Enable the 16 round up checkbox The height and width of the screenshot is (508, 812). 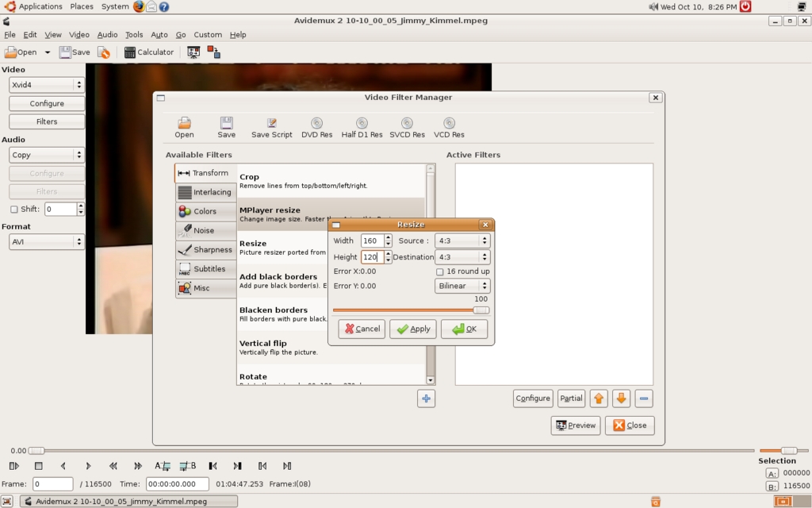440,271
